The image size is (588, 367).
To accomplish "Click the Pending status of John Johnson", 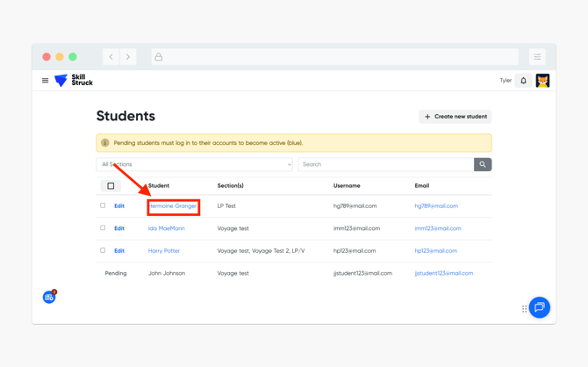I will [x=116, y=274].
